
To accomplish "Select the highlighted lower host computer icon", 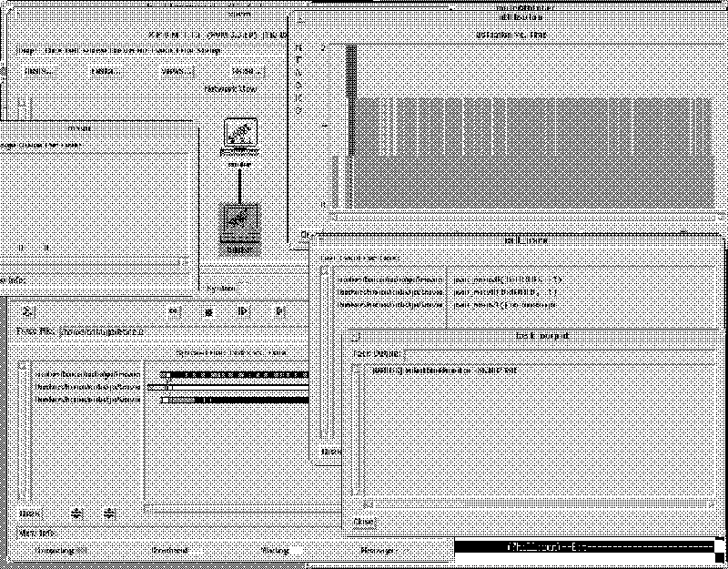I will point(239,223).
